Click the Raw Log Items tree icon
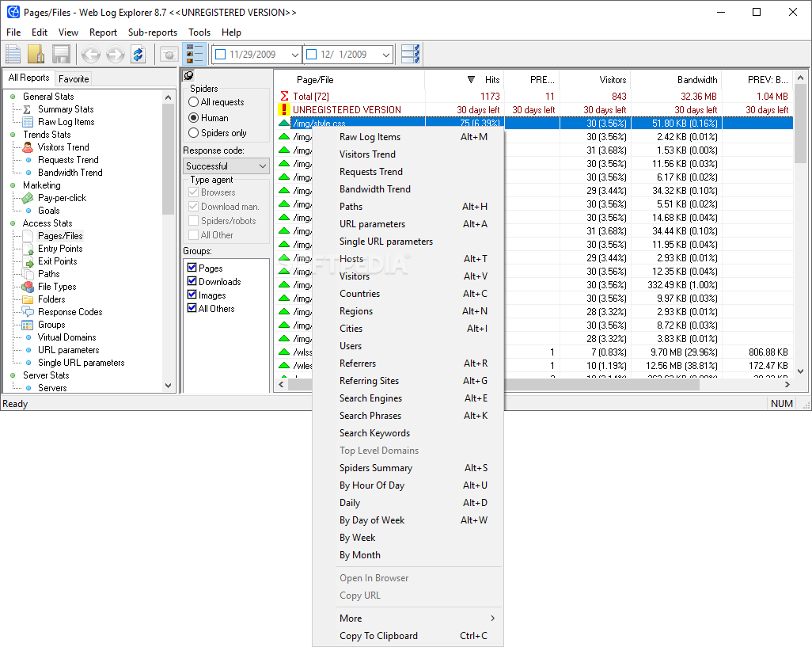 28,122
